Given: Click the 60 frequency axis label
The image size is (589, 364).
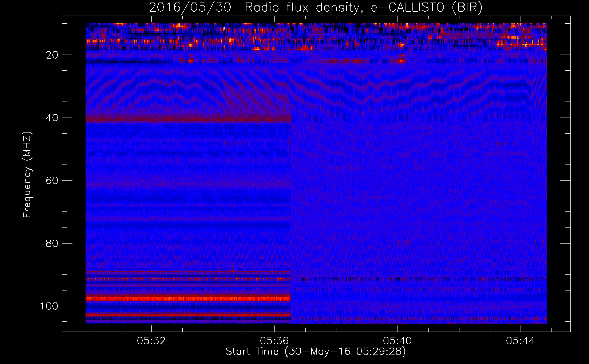Looking at the screenshot, I should [52, 181].
